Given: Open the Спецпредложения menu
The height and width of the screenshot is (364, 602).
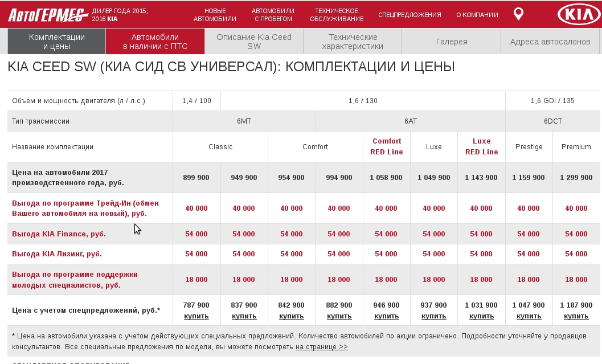Looking at the screenshot, I should 409,15.
